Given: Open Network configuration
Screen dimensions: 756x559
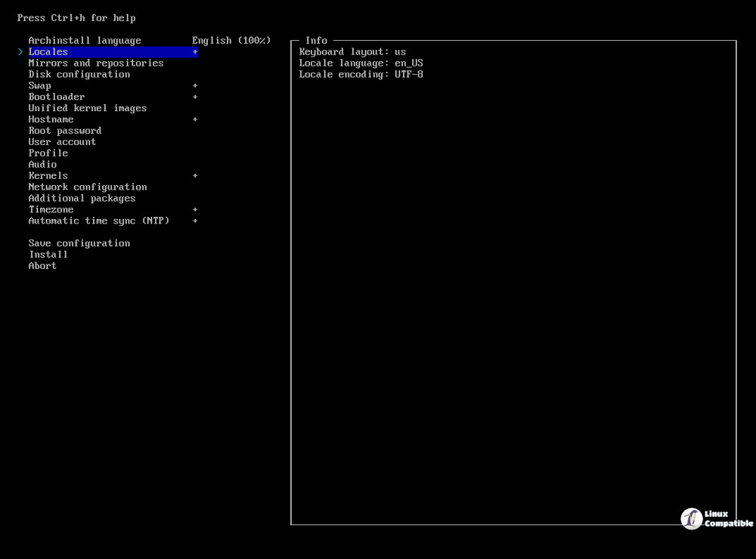Looking at the screenshot, I should pos(87,187).
